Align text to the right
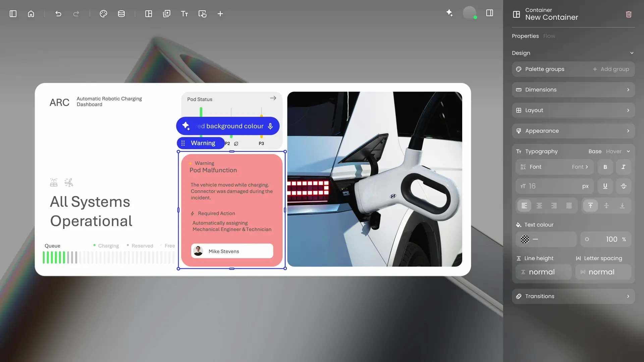 point(554,205)
